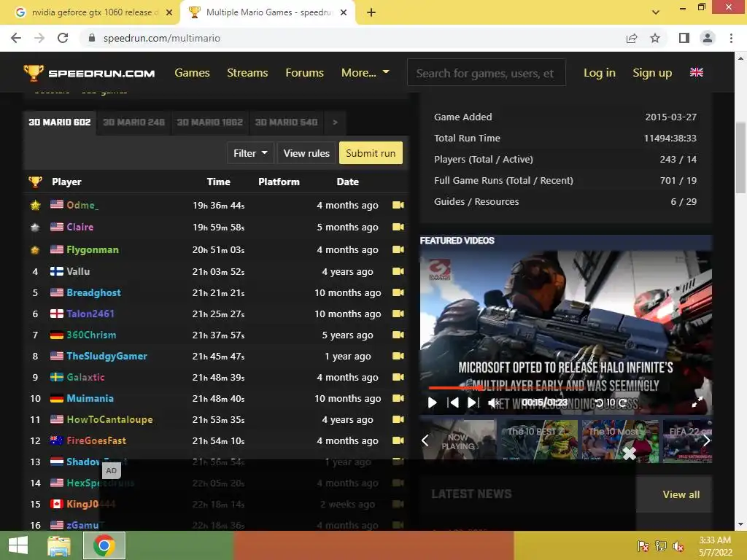Open a new browser tab
747x560 pixels.
pos(371,12)
